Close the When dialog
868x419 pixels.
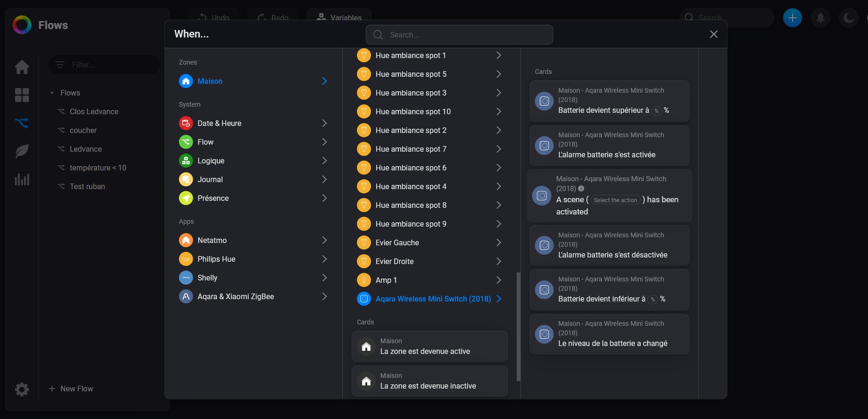click(714, 34)
